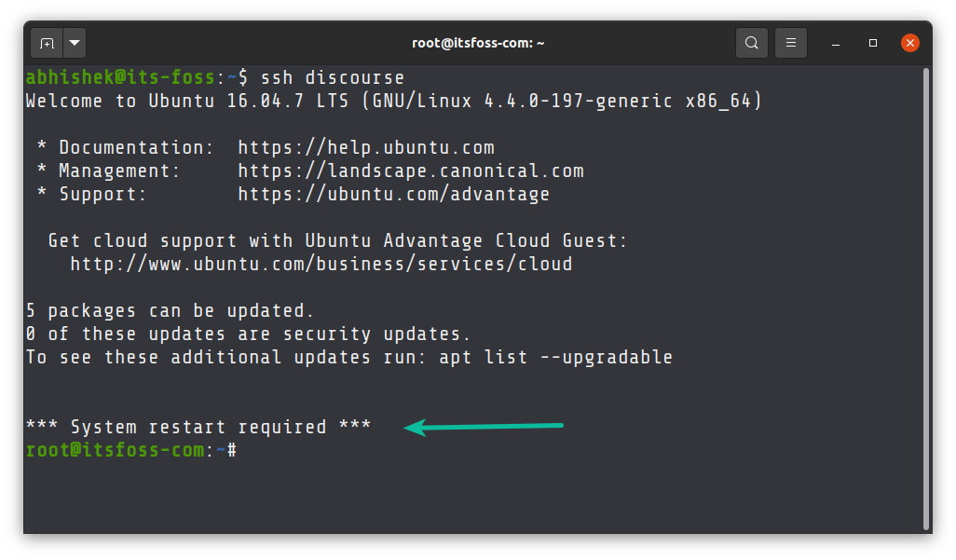Screen dimensions: 956x560
Task: Click the terminal window search tool
Action: click(x=751, y=42)
